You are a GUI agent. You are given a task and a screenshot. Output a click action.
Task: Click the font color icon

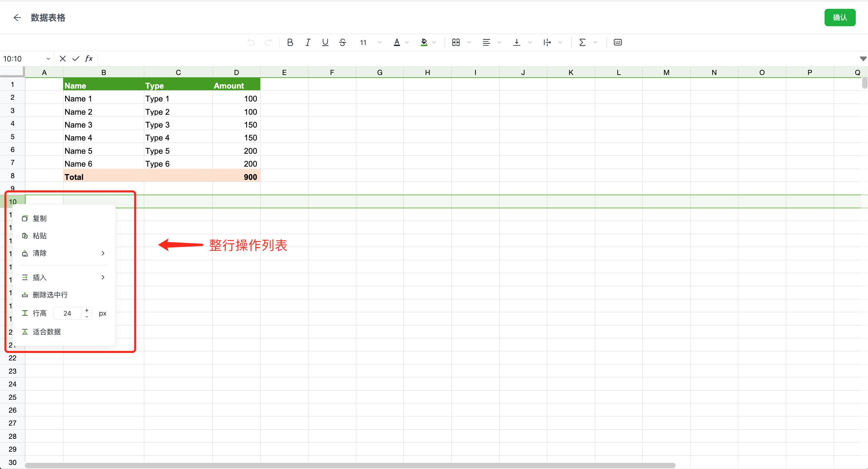(x=397, y=42)
